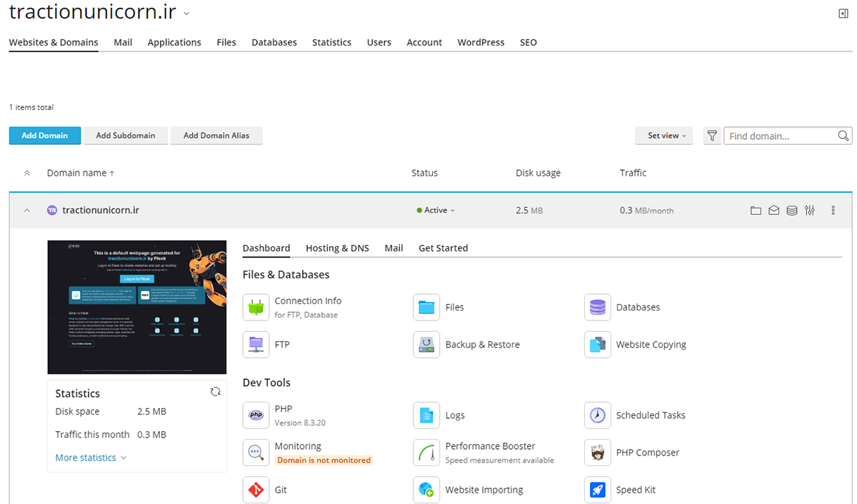Image resolution: width=857 pixels, height=504 pixels.
Task: Click the folder icon in tractionunicorn.ir row
Action: coord(756,211)
